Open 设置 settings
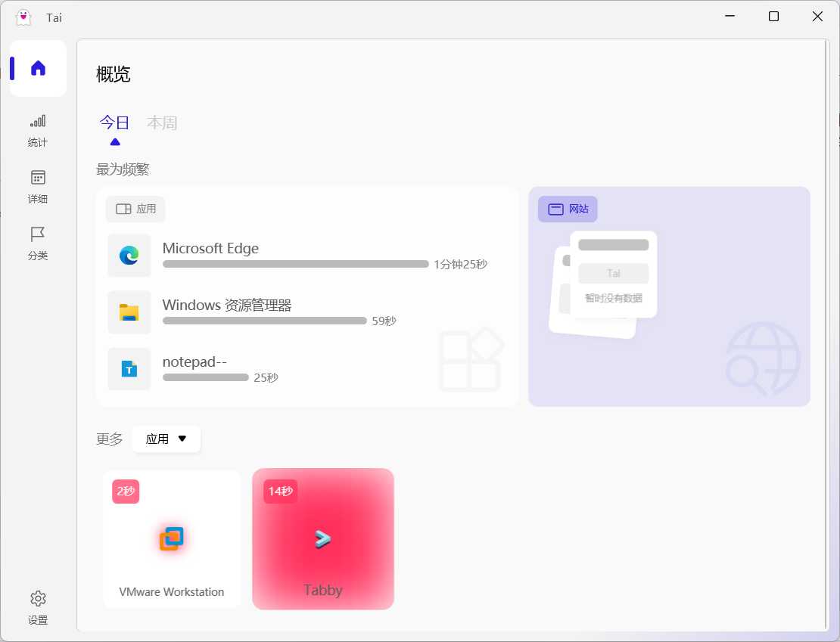The width and height of the screenshot is (840, 642). (x=38, y=608)
